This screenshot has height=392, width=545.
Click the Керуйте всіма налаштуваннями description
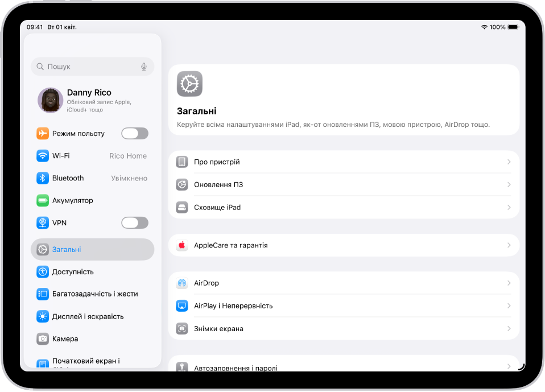(x=333, y=125)
